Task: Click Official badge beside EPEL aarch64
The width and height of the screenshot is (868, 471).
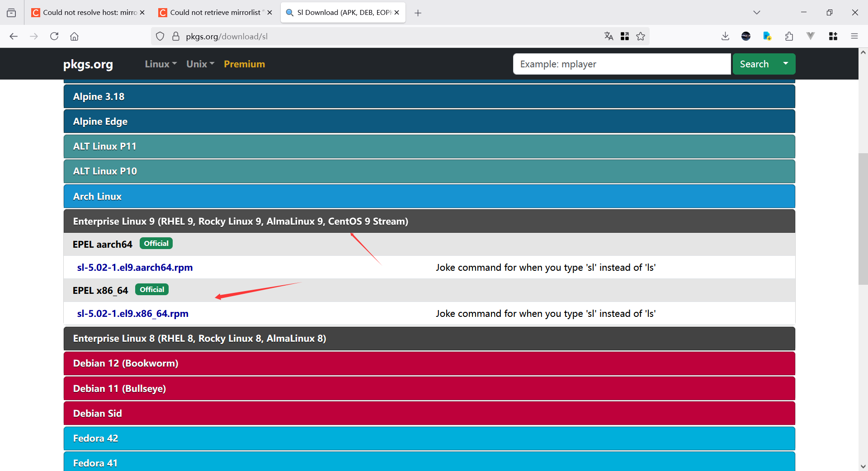Action: click(x=156, y=243)
